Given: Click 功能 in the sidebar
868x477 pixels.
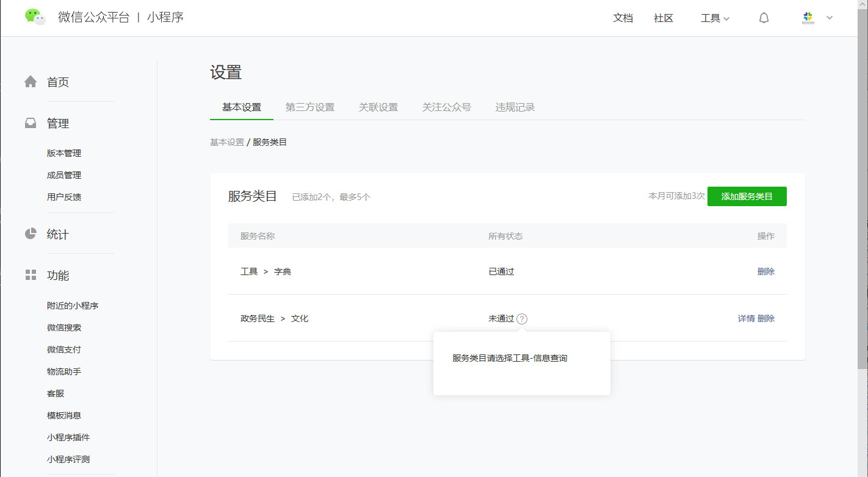Looking at the screenshot, I should pos(58,276).
